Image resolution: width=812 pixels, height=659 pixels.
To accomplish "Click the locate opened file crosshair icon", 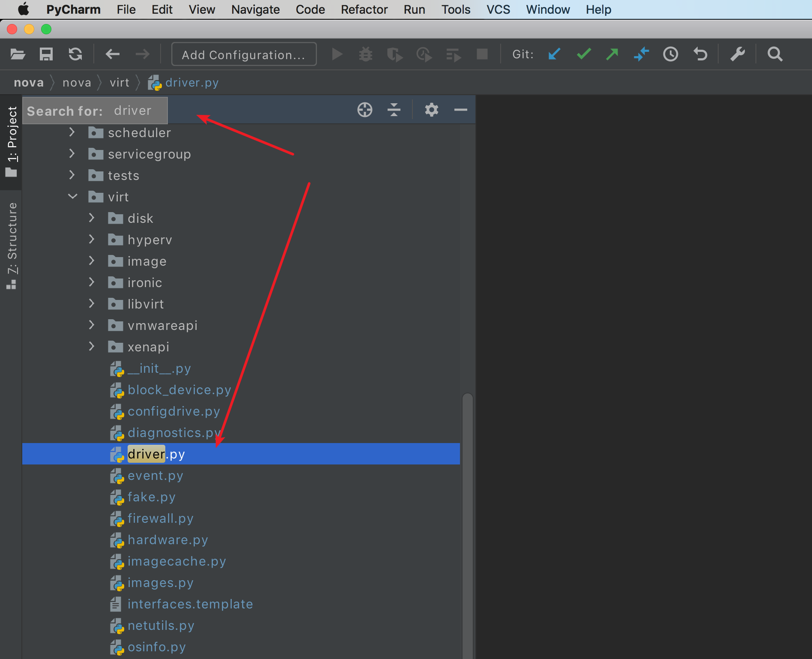I will (364, 110).
